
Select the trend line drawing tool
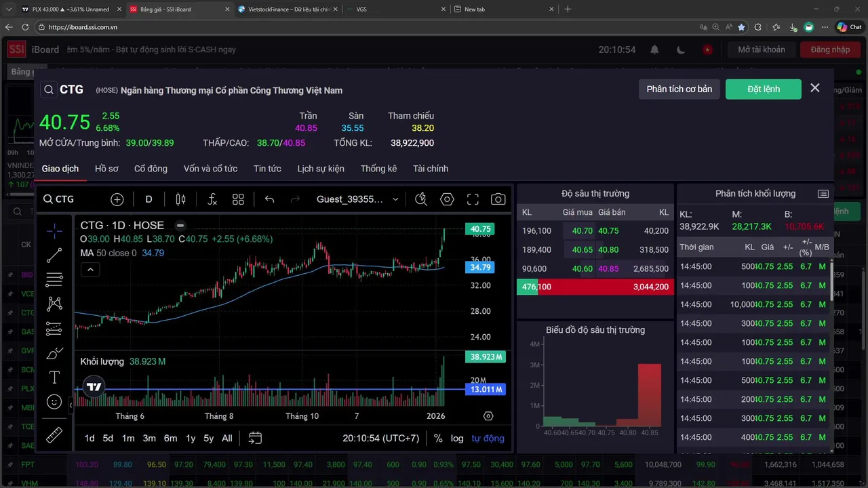click(x=54, y=255)
